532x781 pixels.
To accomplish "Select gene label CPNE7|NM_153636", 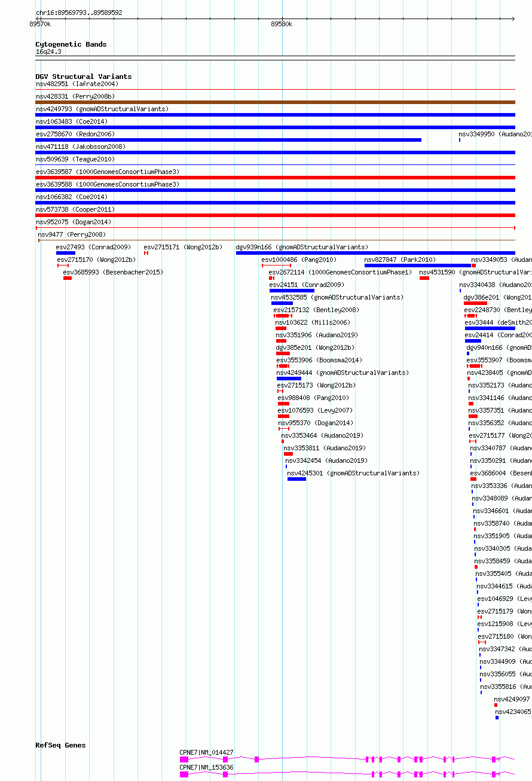I will [207, 767].
